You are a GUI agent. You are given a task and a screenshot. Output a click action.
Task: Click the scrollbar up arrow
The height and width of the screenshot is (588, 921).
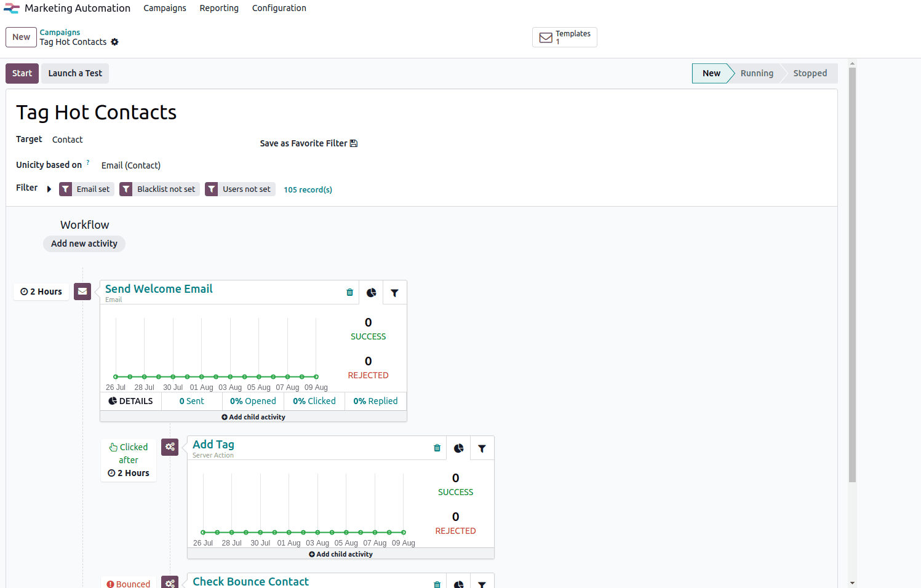pos(852,63)
